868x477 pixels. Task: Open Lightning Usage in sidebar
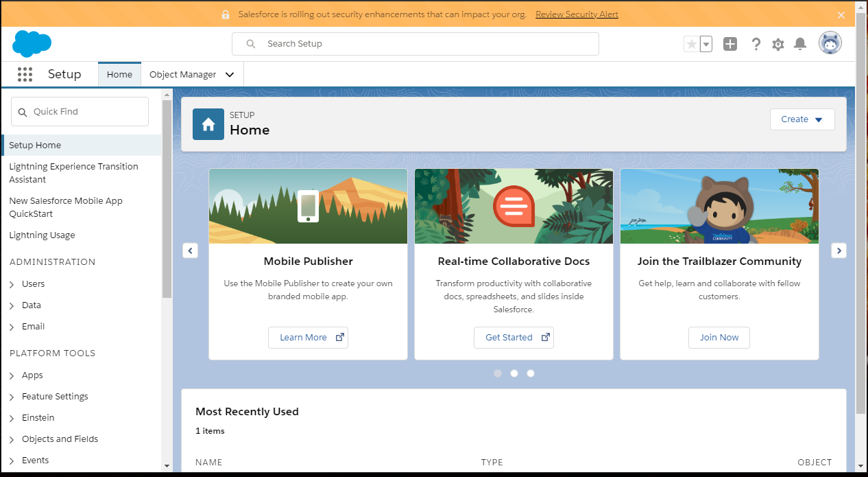pos(42,235)
